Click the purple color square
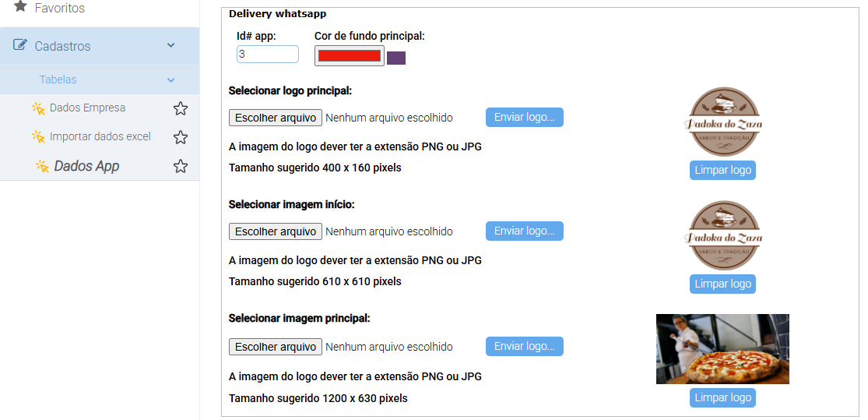The height and width of the screenshot is (420, 868). click(396, 58)
